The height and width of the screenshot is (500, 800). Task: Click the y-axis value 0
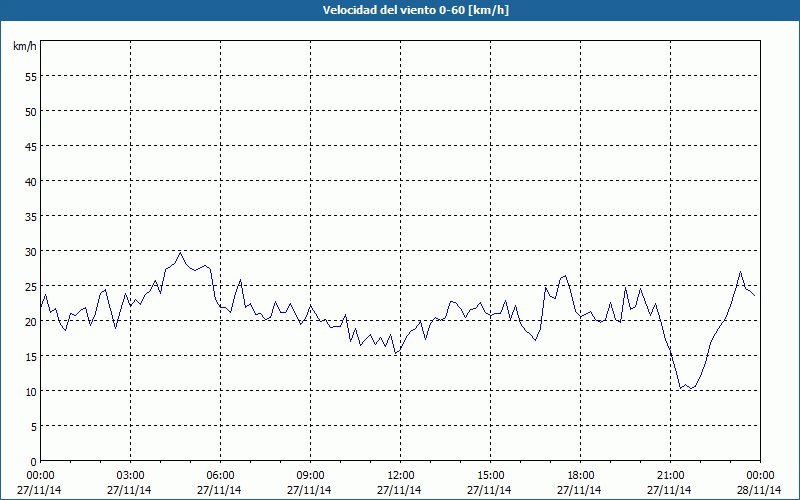coord(34,462)
